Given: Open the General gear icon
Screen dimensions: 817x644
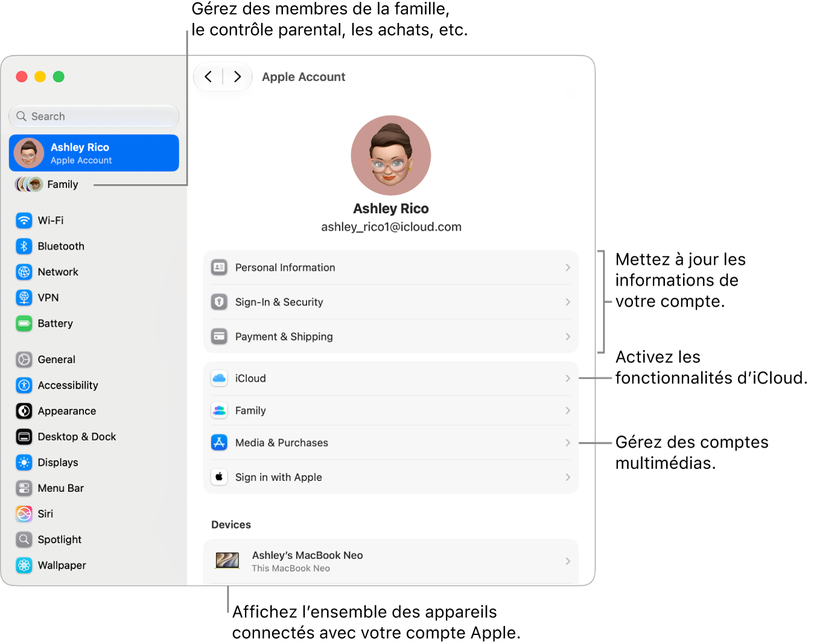Looking at the screenshot, I should click(24, 360).
